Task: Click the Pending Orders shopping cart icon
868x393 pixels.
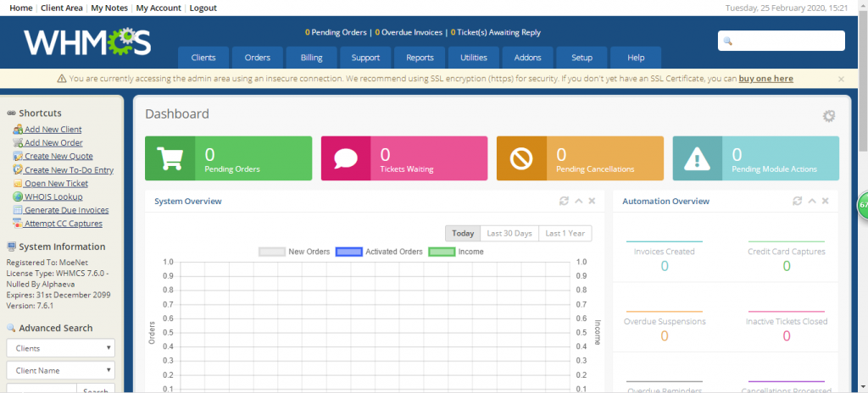Action: click(x=170, y=158)
